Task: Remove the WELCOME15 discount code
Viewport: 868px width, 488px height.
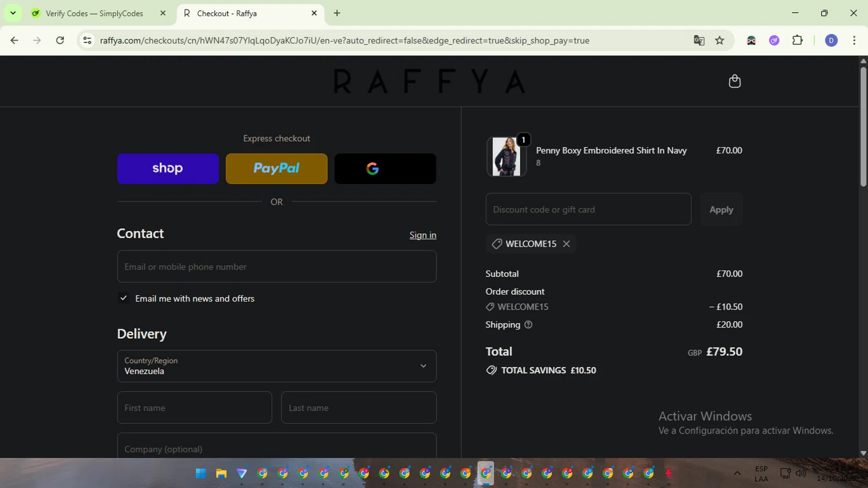Action: coord(567,244)
